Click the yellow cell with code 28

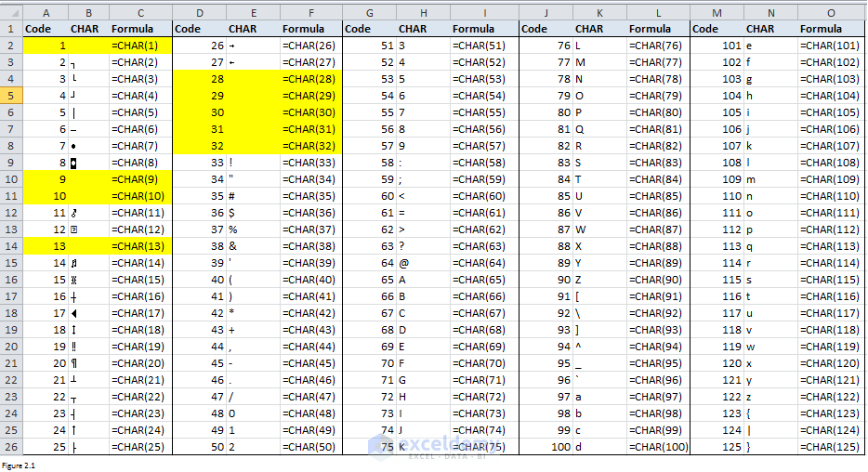click(x=199, y=79)
